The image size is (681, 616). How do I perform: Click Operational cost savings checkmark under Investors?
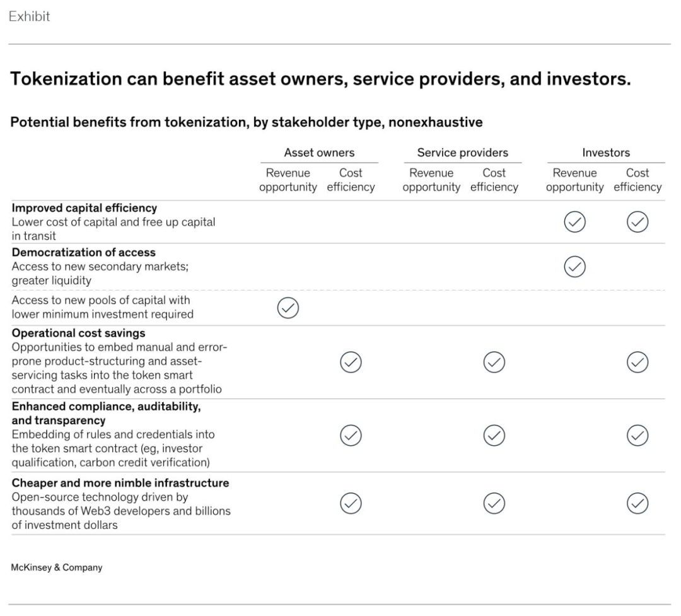click(x=638, y=361)
